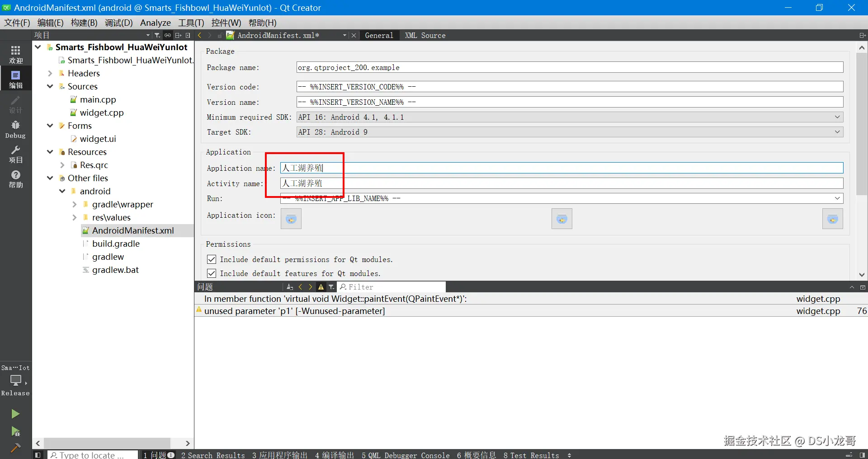Screen dimensions: 868x459
Task: Open the 文件(F) menu
Action: (x=17, y=23)
